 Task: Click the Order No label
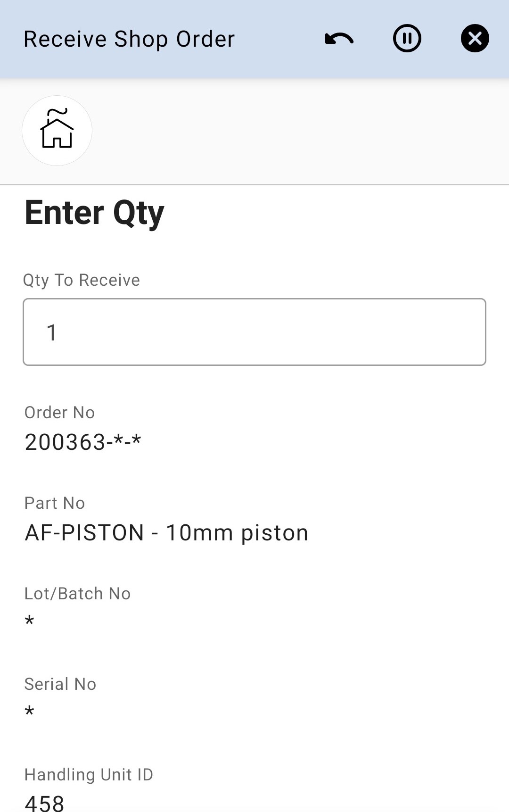[x=60, y=413]
